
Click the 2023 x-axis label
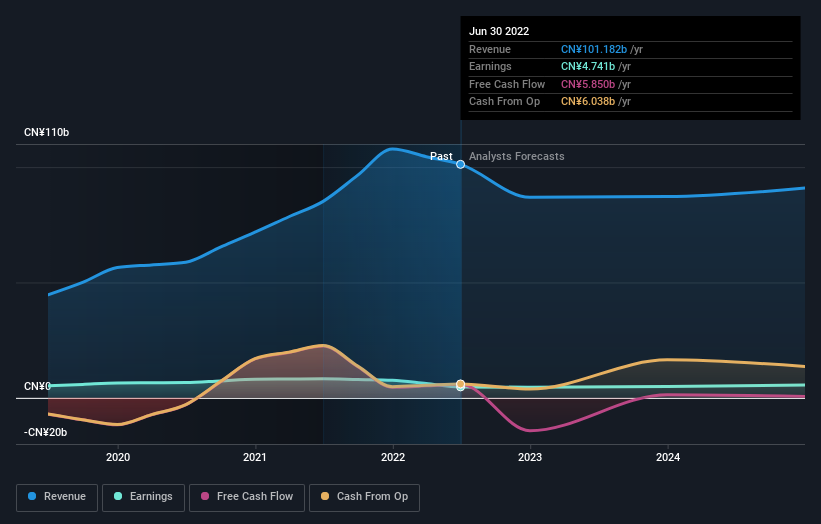530,457
